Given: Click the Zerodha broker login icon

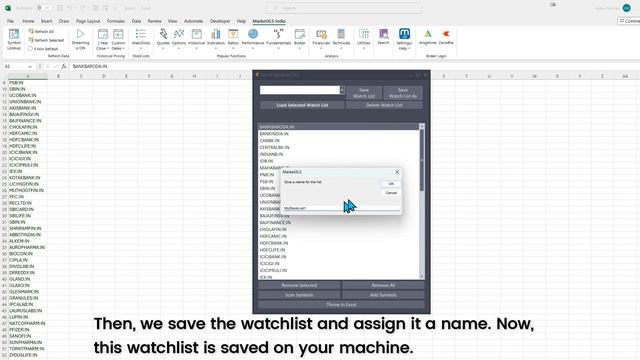Looking at the screenshot, I should tap(446, 37).
